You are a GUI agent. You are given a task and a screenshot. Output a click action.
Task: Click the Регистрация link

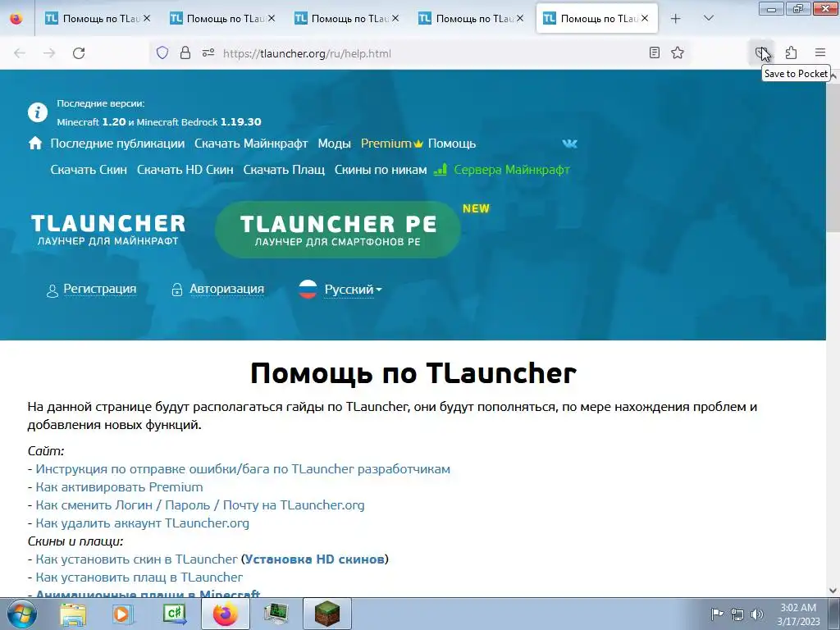(99, 289)
